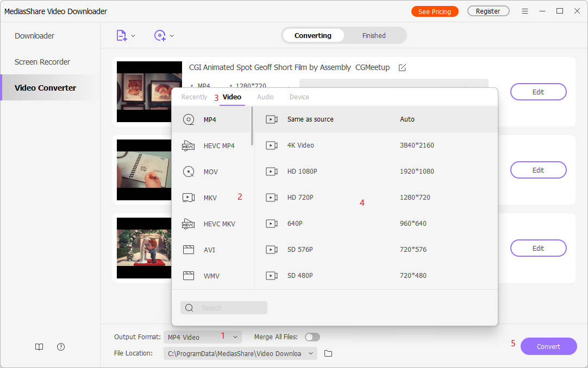Image resolution: width=588 pixels, height=368 pixels.
Task: Click the See Pricing button
Action: 434,11
